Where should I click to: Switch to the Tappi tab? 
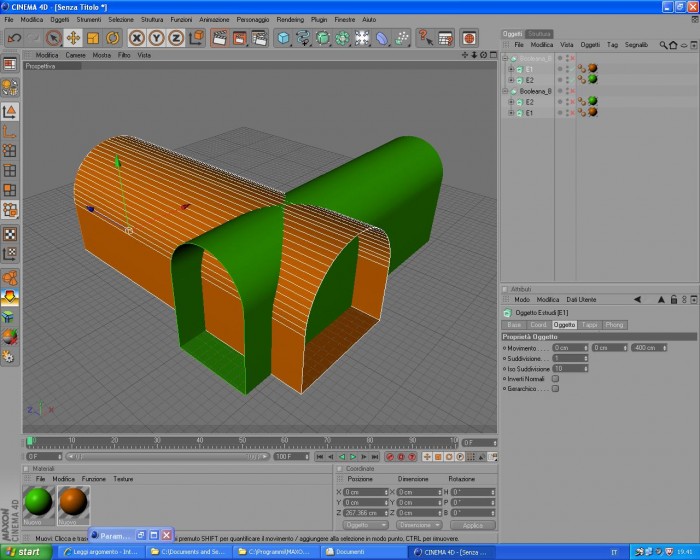[589, 325]
